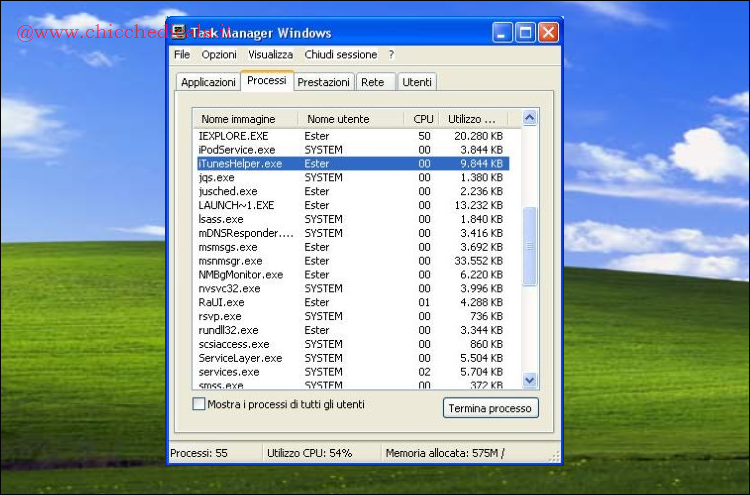The width and height of the screenshot is (750, 495).
Task: Switch to the Prestazioni tab
Action: pyautogui.click(x=324, y=82)
